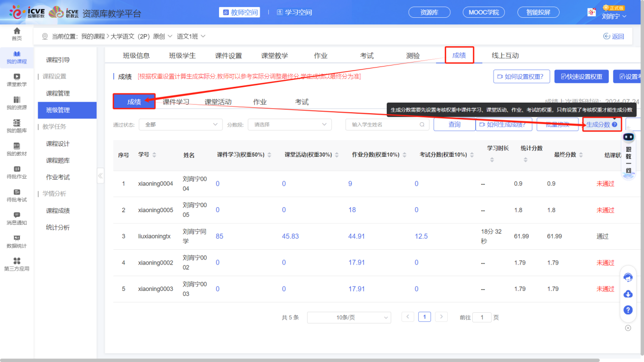
Task: Select the 课件学习 sub-tab
Action: (x=176, y=102)
